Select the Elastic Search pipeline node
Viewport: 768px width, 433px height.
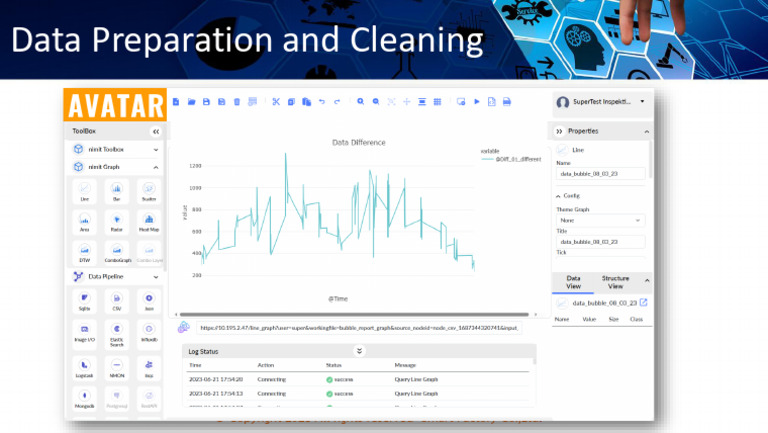117,334
